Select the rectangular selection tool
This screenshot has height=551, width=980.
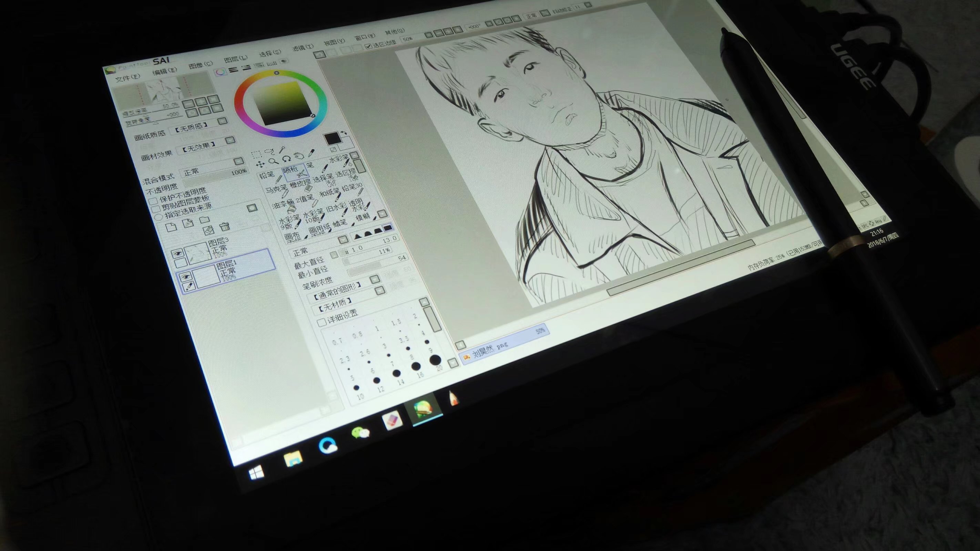pyautogui.click(x=256, y=154)
